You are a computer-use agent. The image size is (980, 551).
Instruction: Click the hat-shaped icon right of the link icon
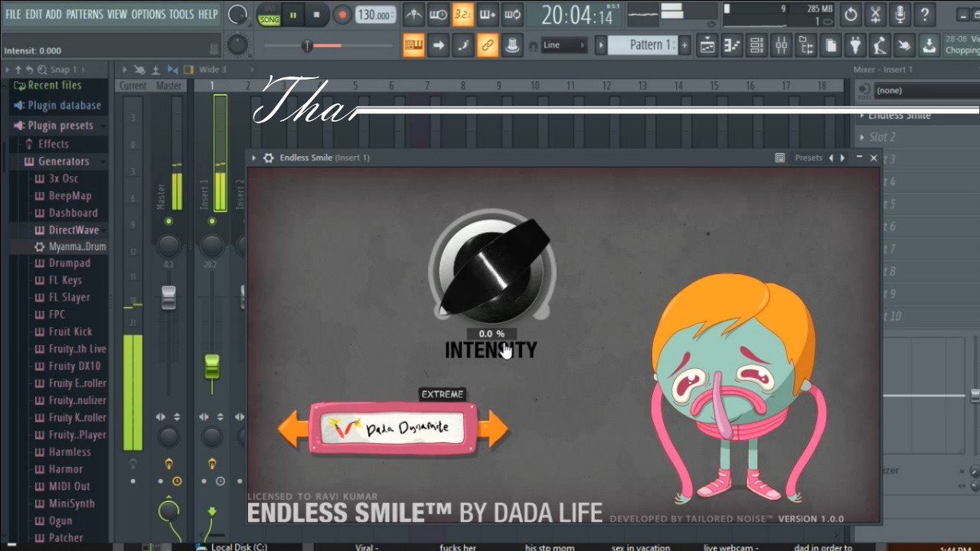[512, 45]
